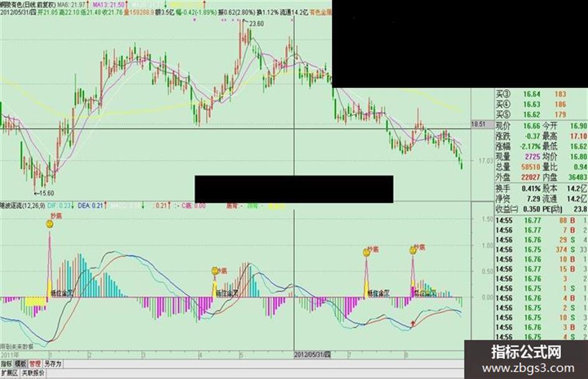Click the 另存为 button
Viewport: 588px width, 379px height.
[53, 363]
